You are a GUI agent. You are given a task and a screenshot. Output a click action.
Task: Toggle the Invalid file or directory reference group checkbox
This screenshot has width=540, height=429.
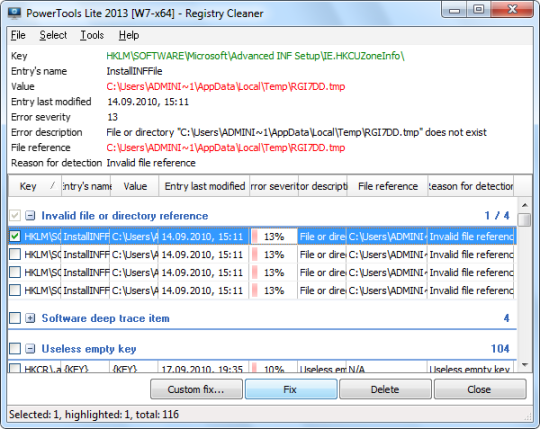(x=15, y=216)
